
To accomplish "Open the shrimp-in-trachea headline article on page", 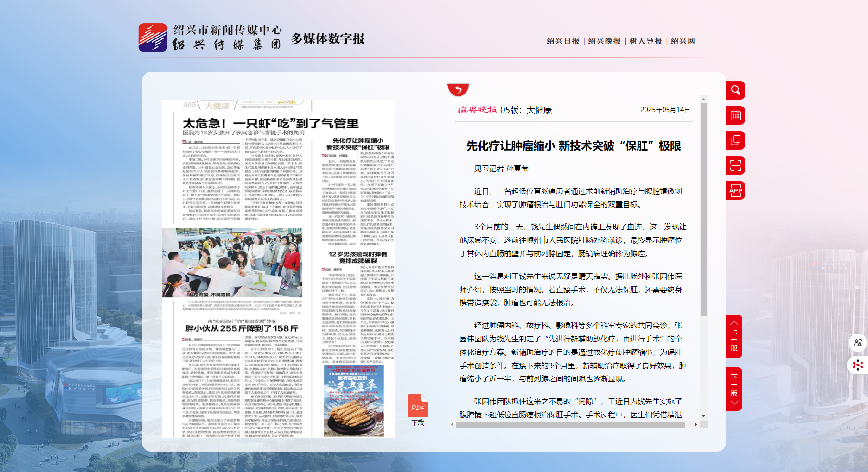I will coord(270,124).
